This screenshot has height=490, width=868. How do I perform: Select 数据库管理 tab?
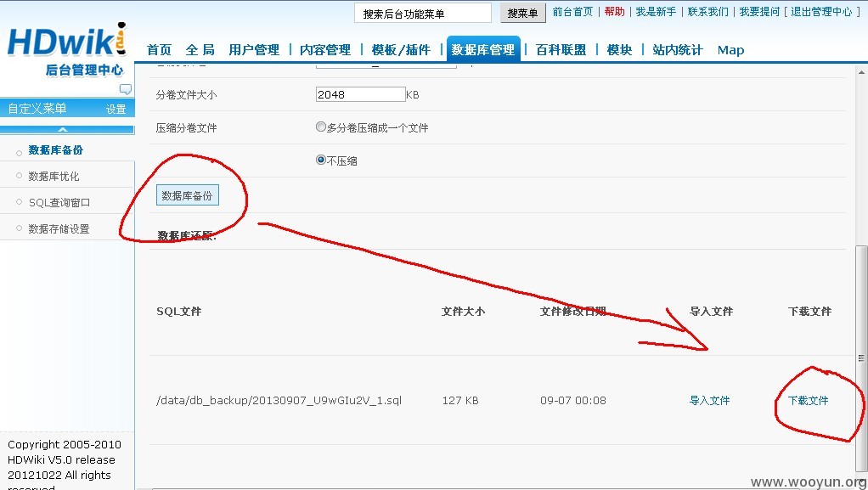(483, 49)
